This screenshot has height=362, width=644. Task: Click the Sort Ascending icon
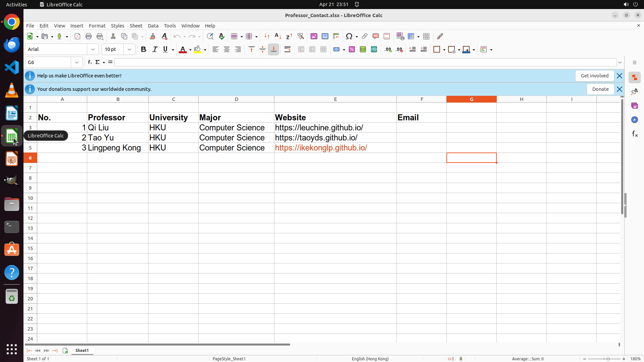tap(278, 36)
